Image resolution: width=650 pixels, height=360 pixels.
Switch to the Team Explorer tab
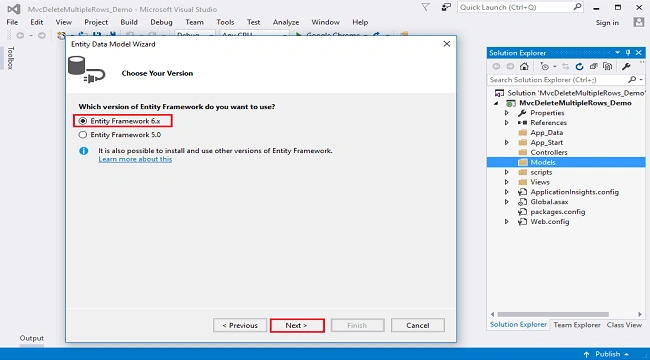[577, 325]
